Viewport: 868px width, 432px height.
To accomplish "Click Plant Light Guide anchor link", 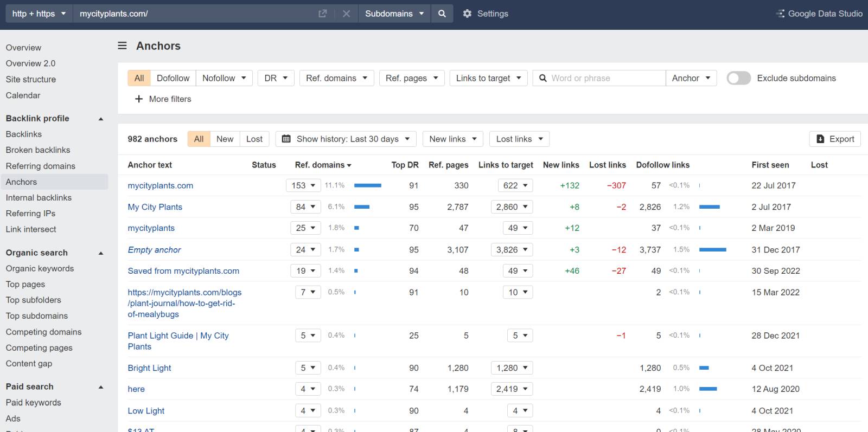I will click(178, 341).
